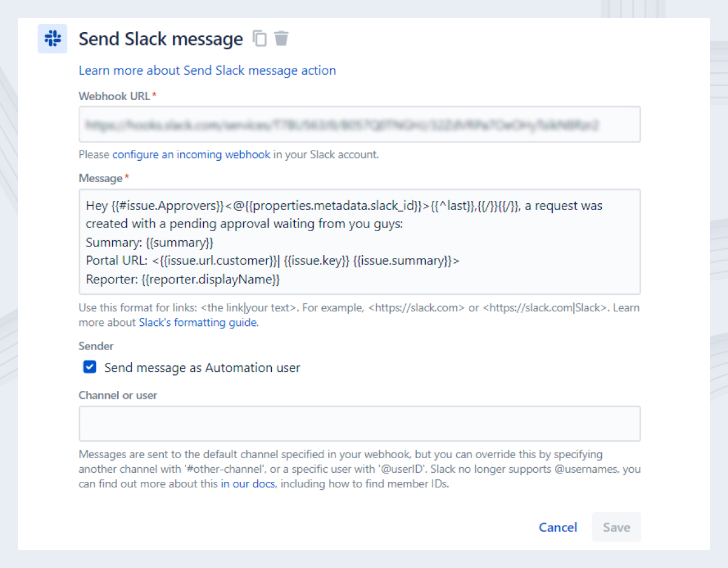728x568 pixels.
Task: Visit the in our docs link
Action: point(248,484)
